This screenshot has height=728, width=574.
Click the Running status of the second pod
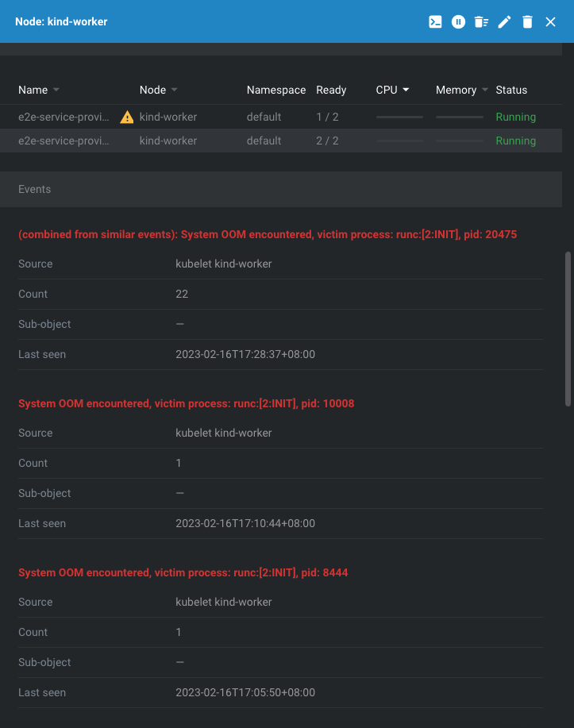pyautogui.click(x=515, y=141)
